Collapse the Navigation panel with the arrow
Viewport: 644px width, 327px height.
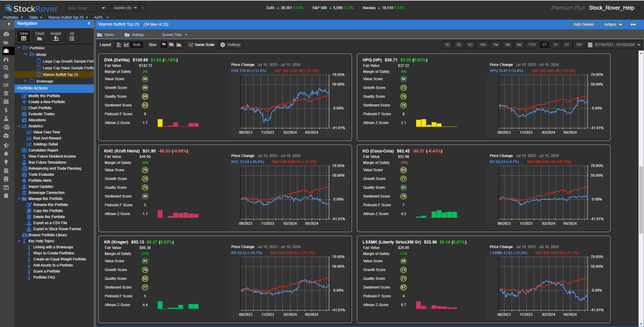point(89,23)
